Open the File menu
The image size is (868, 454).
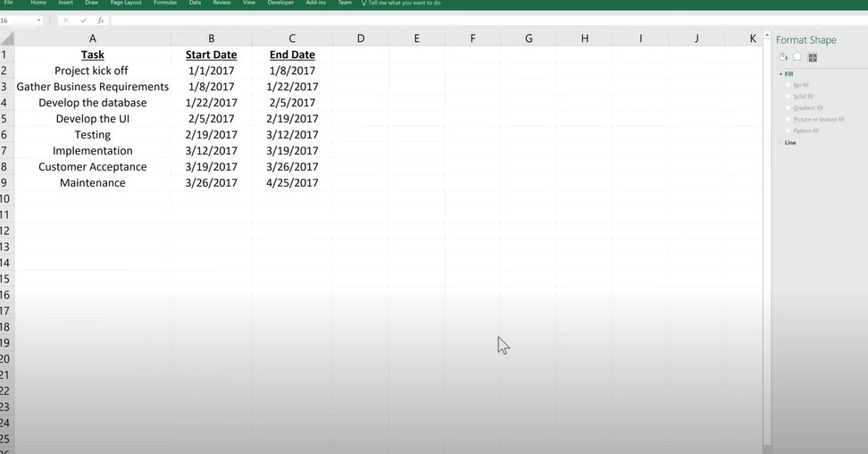pyautogui.click(x=8, y=3)
